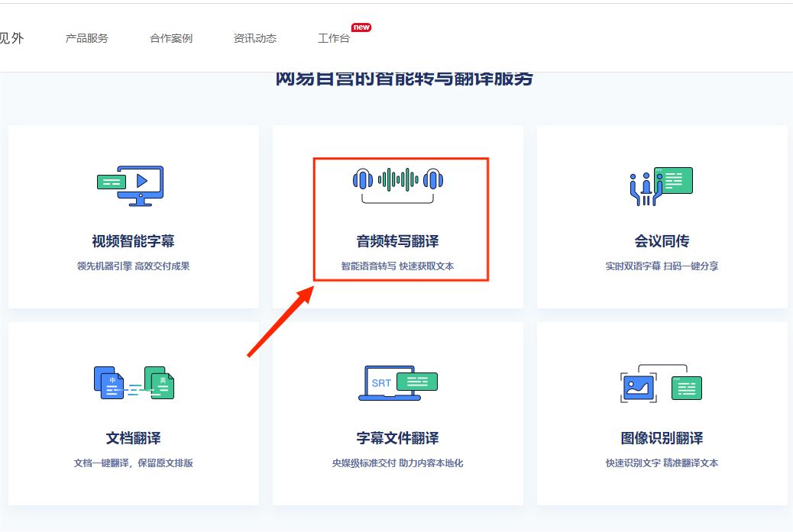Click text 快速识别文字 精准翻译文本

662,463
